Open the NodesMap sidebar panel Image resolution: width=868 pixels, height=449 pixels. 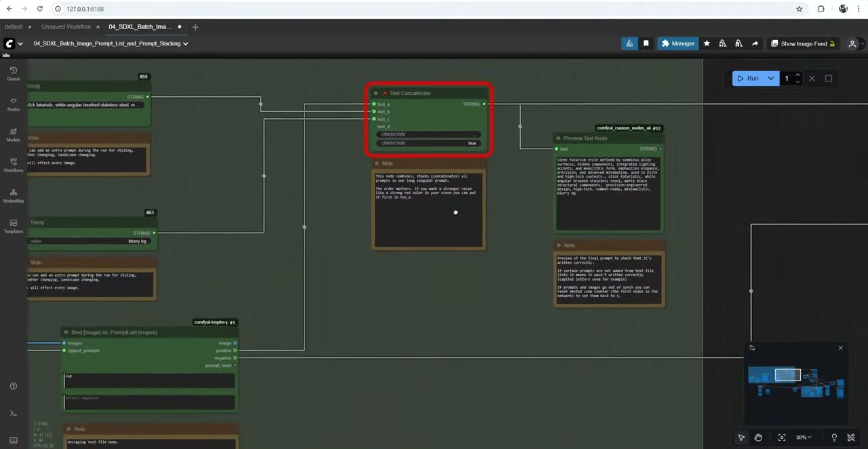pos(14,195)
